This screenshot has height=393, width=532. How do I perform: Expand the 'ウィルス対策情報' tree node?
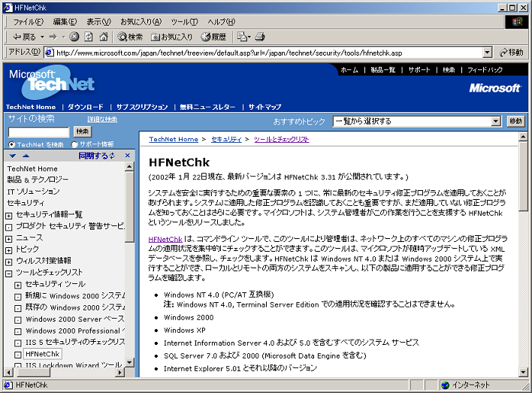(x=9, y=262)
